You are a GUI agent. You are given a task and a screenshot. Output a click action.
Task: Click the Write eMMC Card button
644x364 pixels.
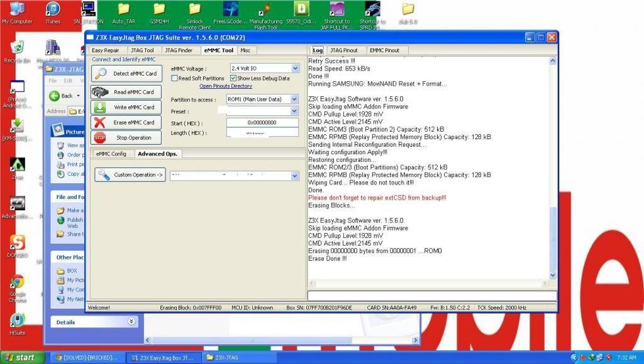pyautogui.click(x=126, y=107)
